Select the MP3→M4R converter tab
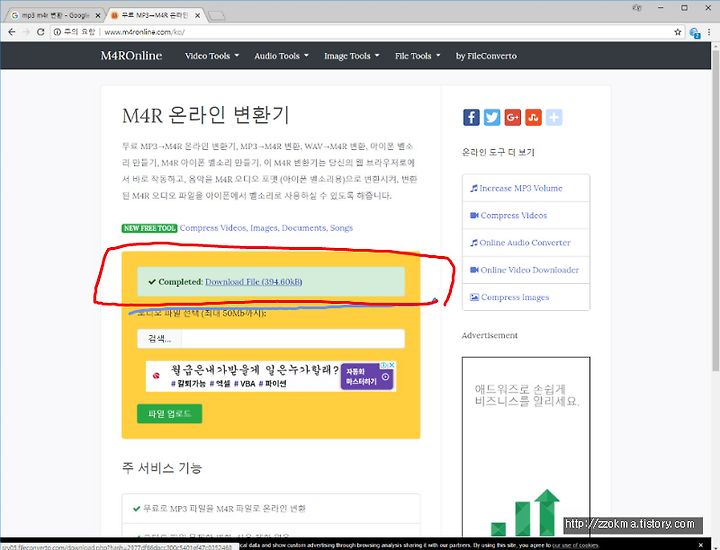The height and width of the screenshot is (550, 720). pyautogui.click(x=154, y=15)
